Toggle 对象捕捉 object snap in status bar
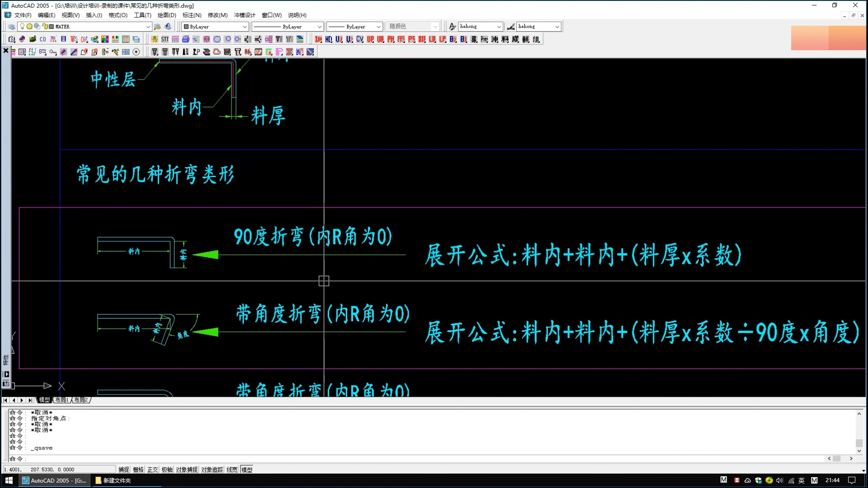 pyautogui.click(x=187, y=469)
